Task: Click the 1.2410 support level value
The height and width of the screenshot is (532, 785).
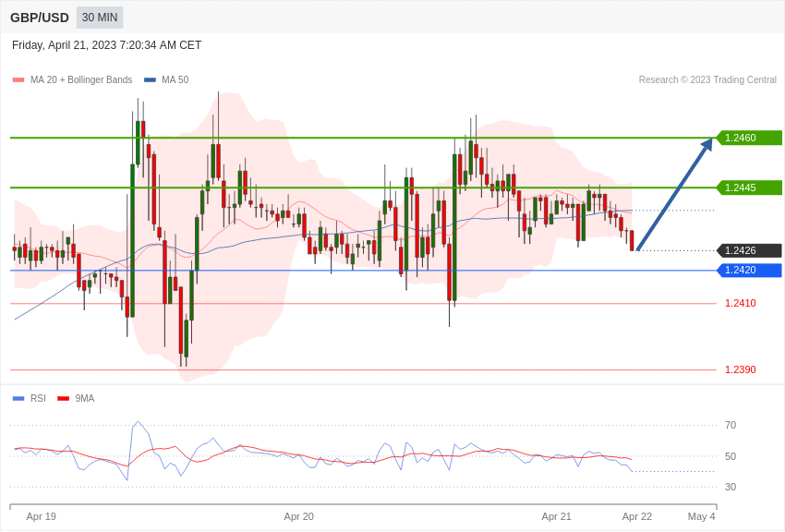Action: [x=741, y=303]
